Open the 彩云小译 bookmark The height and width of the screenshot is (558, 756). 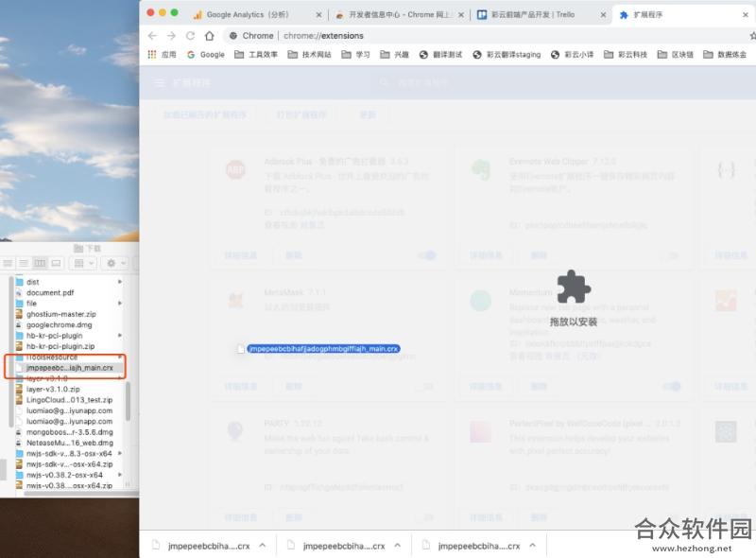point(573,55)
